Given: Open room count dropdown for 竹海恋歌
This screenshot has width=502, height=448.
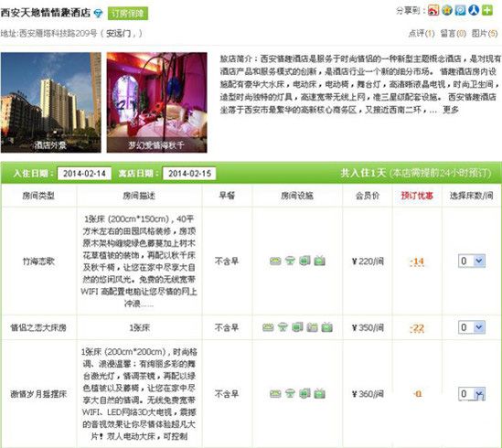Looking at the screenshot, I should point(472,261).
